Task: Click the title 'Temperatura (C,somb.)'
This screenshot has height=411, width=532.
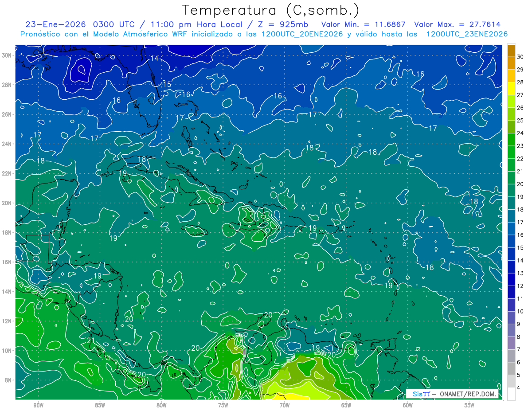Action: [x=270, y=10]
